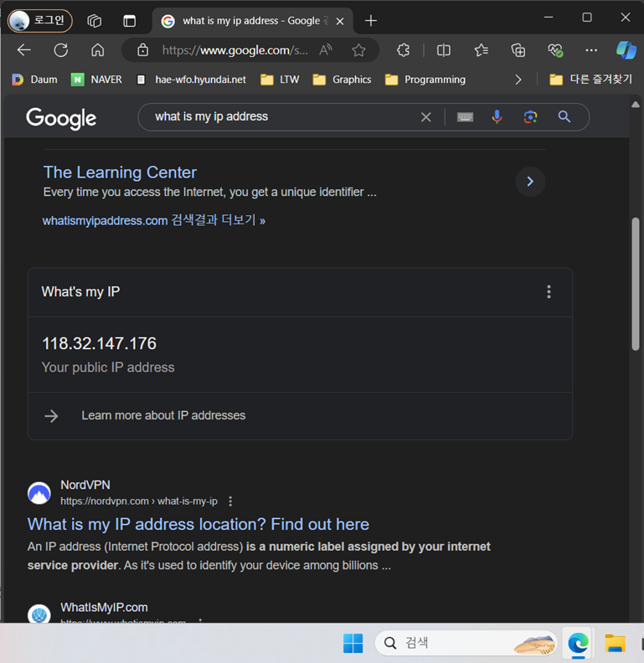This screenshot has height=663, width=644.
Task: View site information via the lock icon
Action: coord(143,50)
